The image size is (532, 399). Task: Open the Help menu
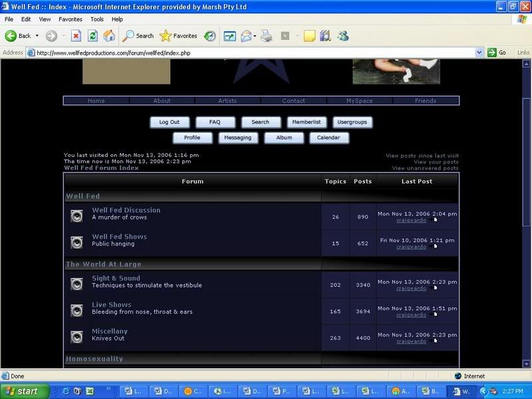117,19
